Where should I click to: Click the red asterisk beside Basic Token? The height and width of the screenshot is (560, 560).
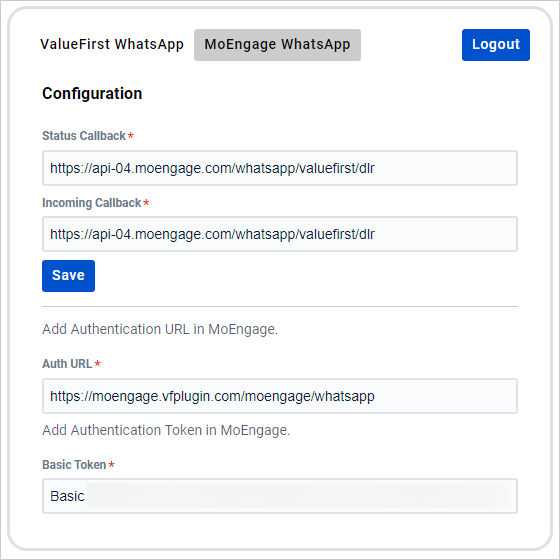(111, 464)
